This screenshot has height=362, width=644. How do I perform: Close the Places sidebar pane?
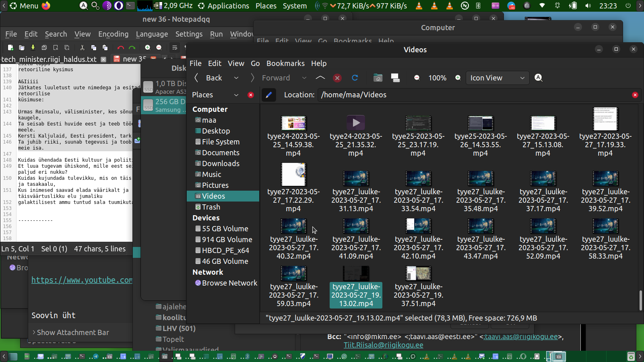coord(251,95)
